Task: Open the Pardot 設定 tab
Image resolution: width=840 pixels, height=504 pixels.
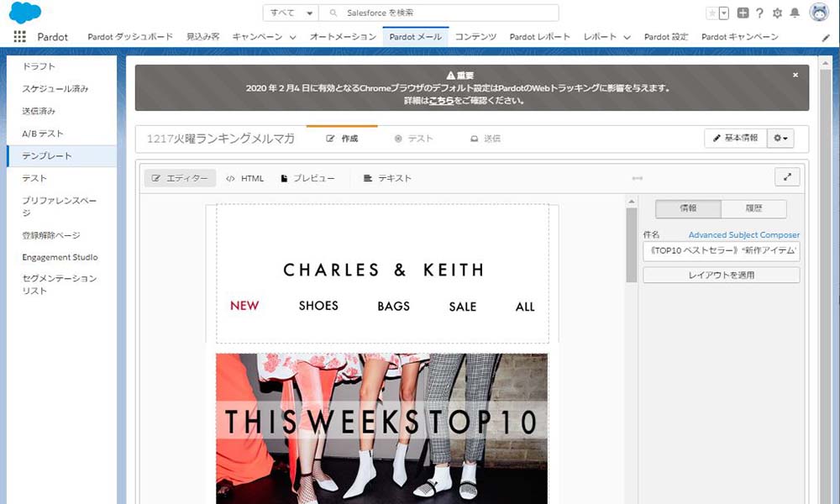Action: [666, 37]
